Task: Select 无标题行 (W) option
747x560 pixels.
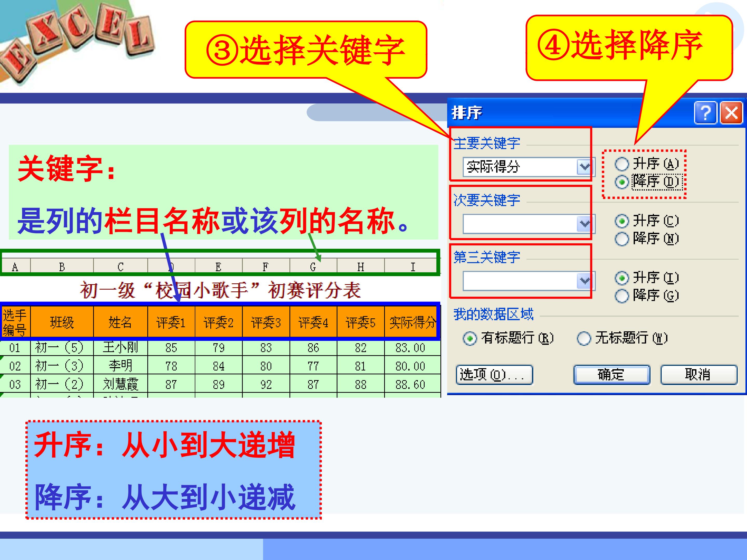Action: coord(584,338)
